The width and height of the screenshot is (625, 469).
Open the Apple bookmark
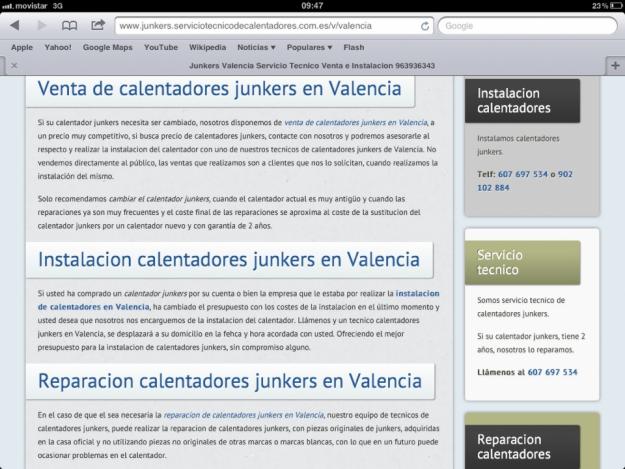click(x=22, y=47)
